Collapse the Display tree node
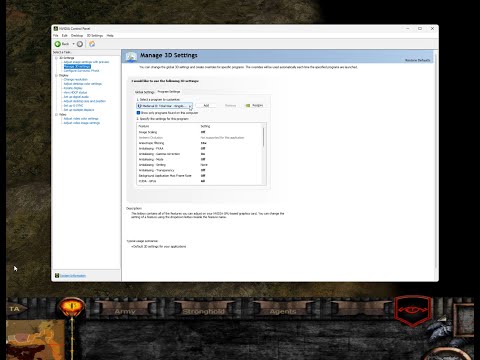 [56, 75]
